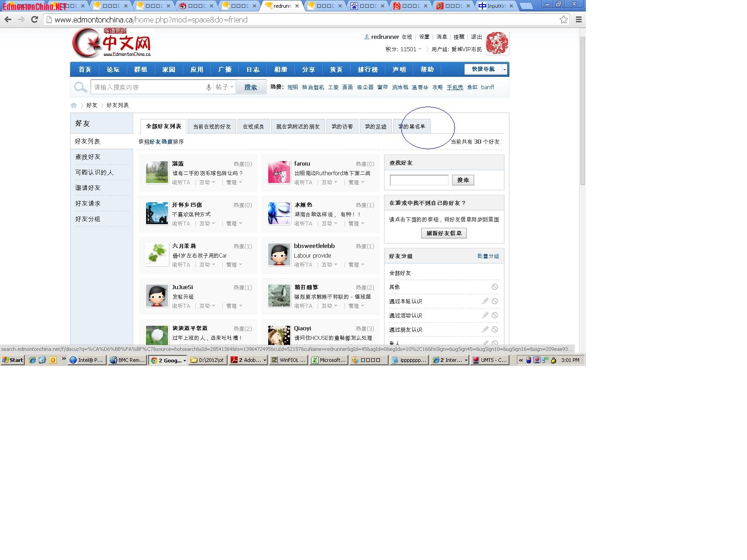Click the pencil edit icon for 通过本站认识
The image size is (747, 560).
click(x=485, y=301)
